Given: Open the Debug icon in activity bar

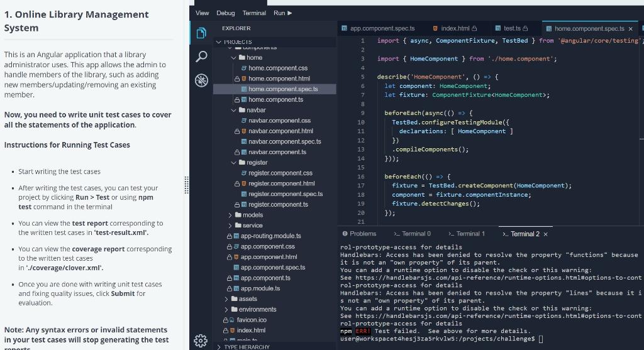Looking at the screenshot, I should click(x=201, y=80).
